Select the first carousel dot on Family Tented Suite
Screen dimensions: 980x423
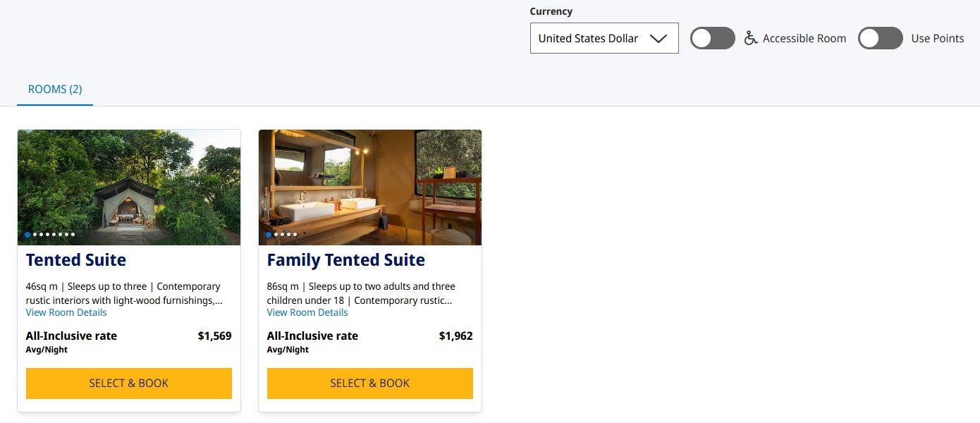click(x=268, y=234)
